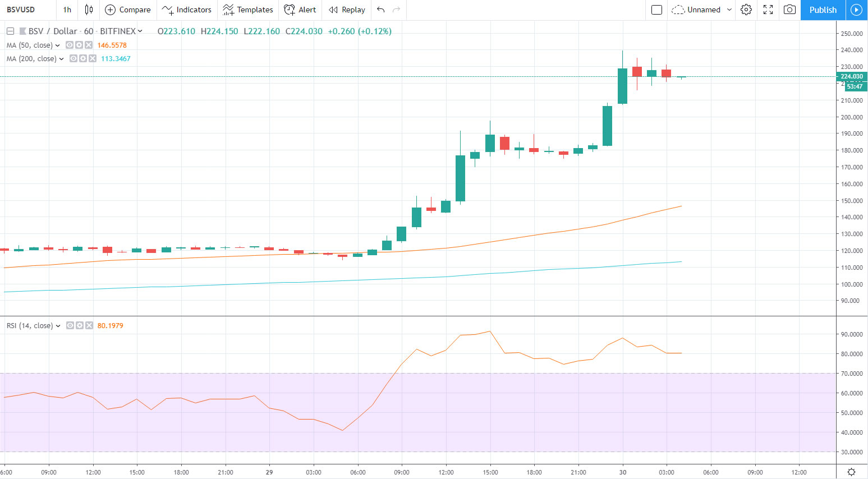Screen dimensions: 868x479
Task: Click the Compare button
Action: (x=128, y=10)
